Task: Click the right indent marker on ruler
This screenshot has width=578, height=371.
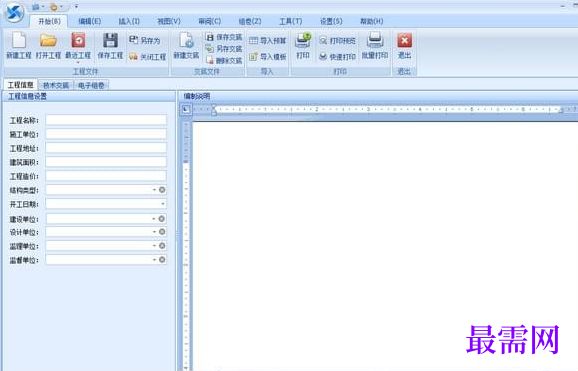Action: pyautogui.click(x=561, y=110)
